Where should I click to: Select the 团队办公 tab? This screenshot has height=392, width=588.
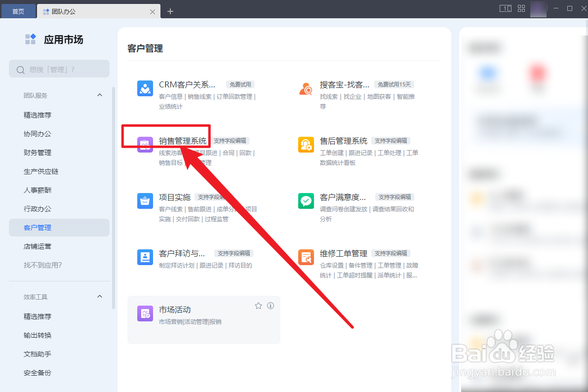tap(64, 10)
